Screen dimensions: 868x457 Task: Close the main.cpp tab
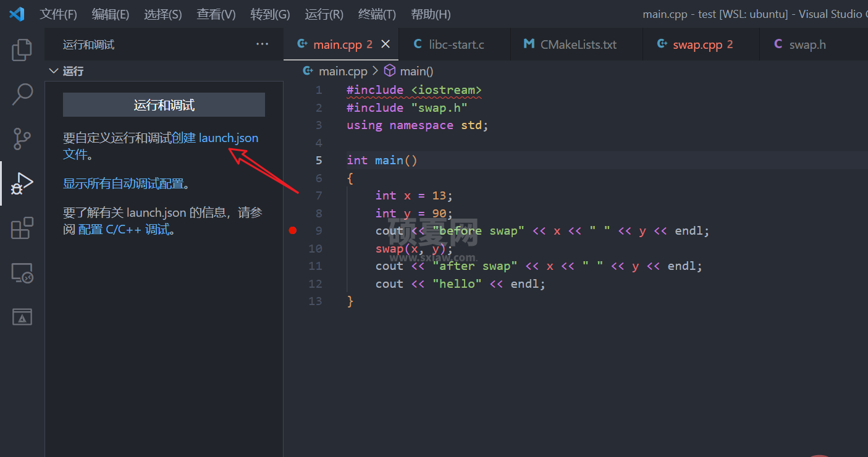coord(386,44)
